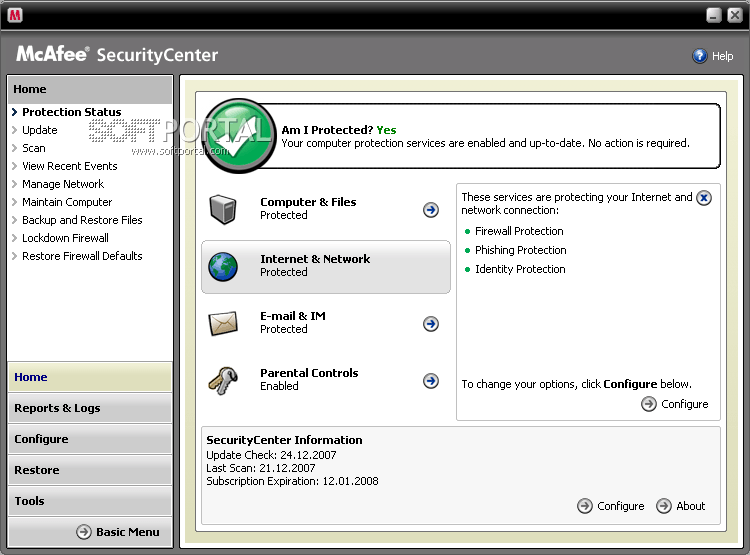
Task: Close the Internet services details panel
Action: point(704,198)
